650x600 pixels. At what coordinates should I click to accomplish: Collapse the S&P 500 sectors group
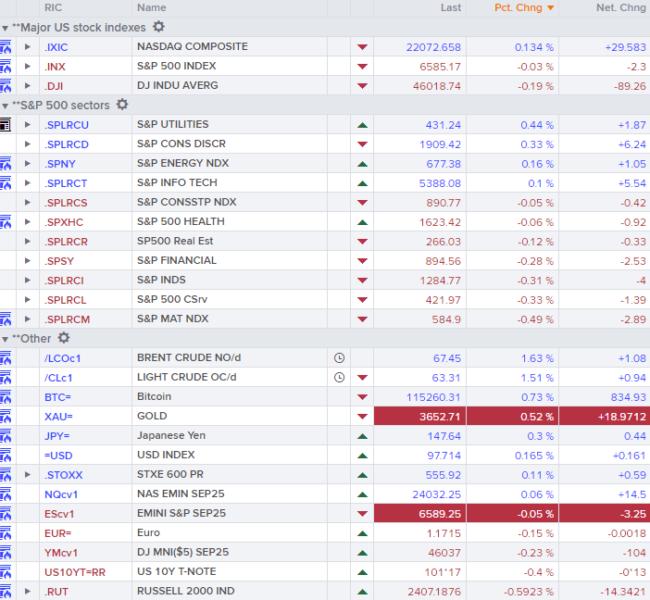point(5,106)
